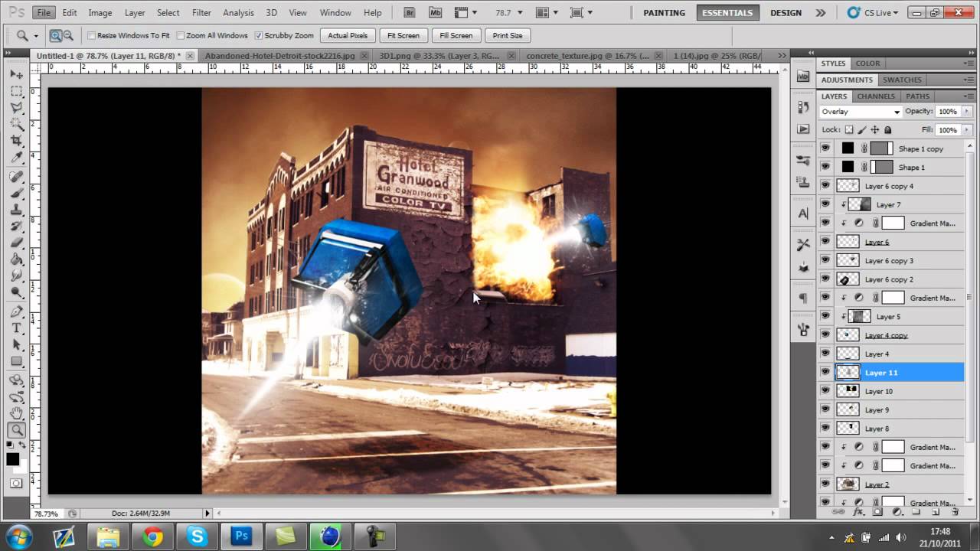Toggle Quick Mask mode
The width and height of the screenshot is (980, 551).
[16, 484]
